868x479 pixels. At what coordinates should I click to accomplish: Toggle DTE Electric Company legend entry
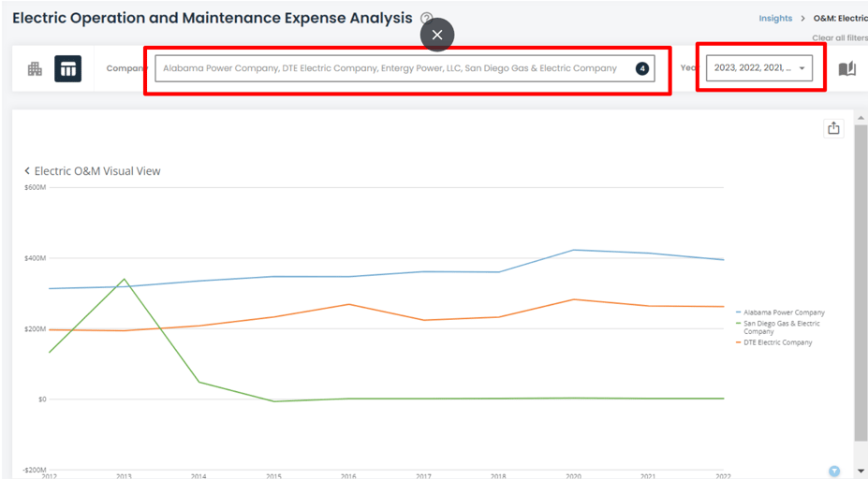(773, 342)
